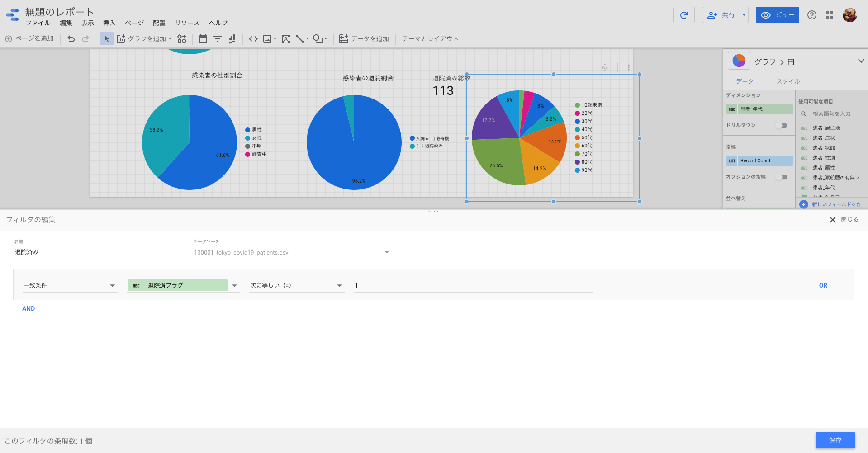
Task: Click the report title 無題のレポート
Action: [59, 11]
